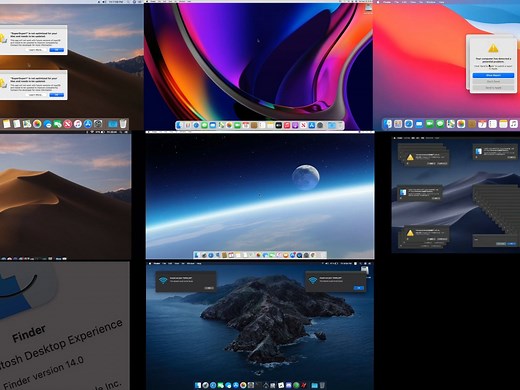This screenshot has width=520, height=390.
Task: Click Learn More in the upper SuperDuper alert
Action: [35, 50]
